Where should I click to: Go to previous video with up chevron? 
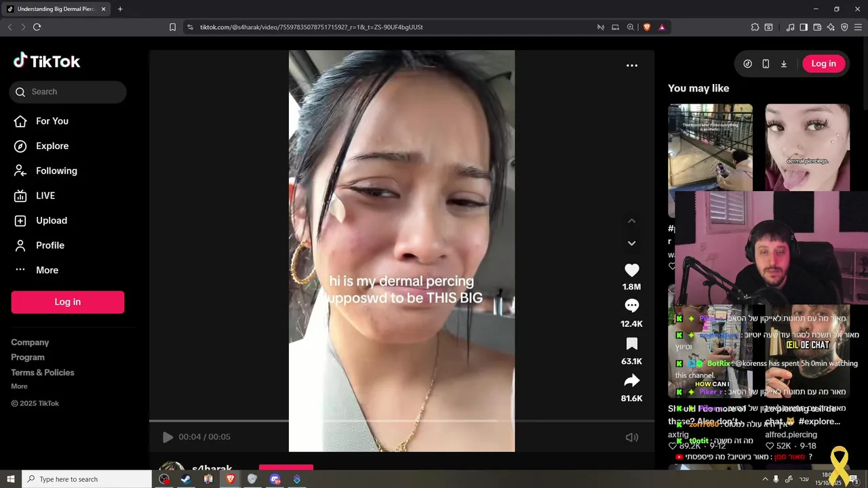(x=631, y=221)
